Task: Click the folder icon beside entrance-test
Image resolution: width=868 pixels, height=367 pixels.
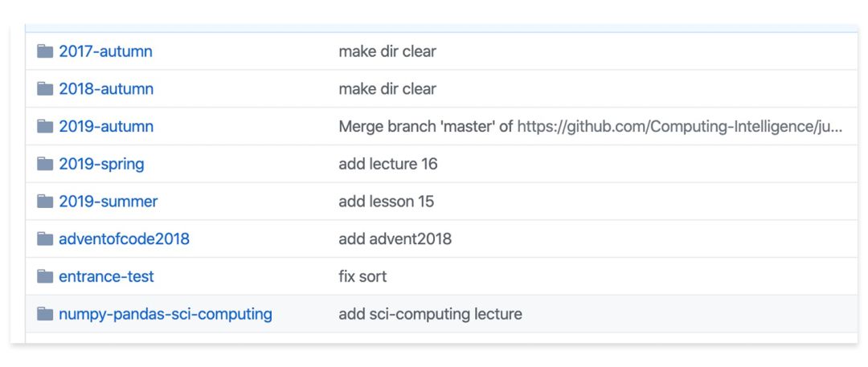Action: (45, 276)
